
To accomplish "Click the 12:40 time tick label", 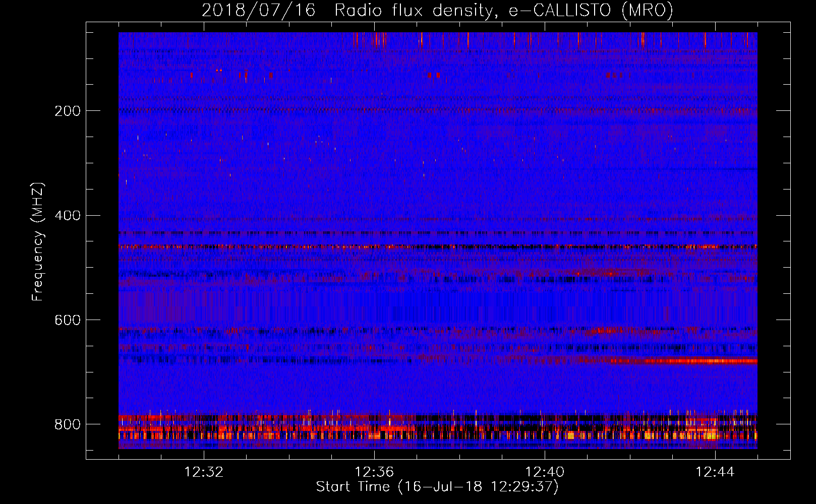I will click(x=545, y=472).
